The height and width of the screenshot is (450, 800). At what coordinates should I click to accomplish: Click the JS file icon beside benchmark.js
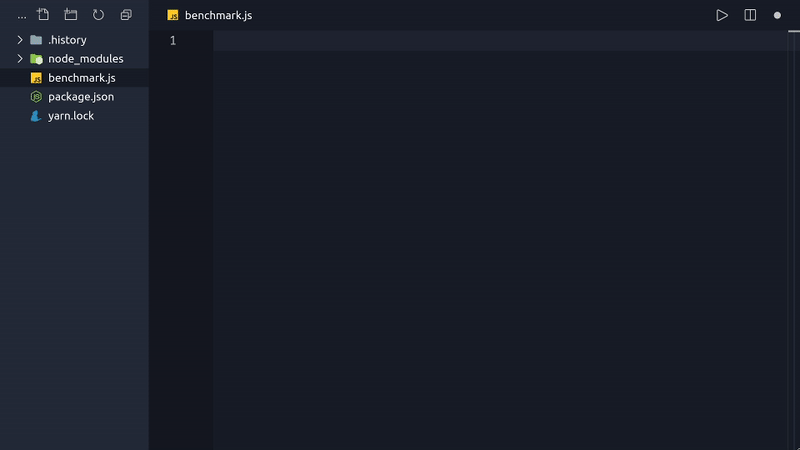click(x=36, y=78)
